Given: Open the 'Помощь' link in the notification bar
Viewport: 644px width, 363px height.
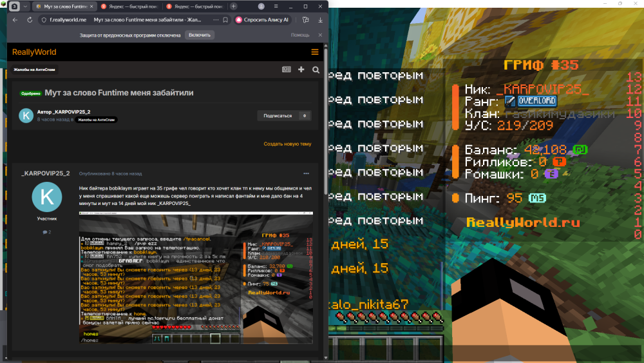Looking at the screenshot, I should [x=300, y=35].
